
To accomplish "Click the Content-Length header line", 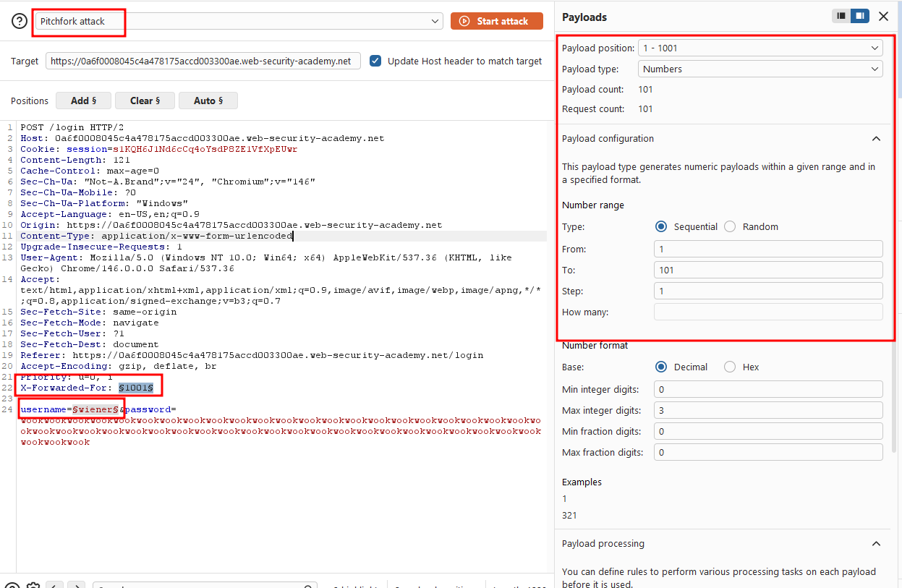I will click(x=75, y=160).
